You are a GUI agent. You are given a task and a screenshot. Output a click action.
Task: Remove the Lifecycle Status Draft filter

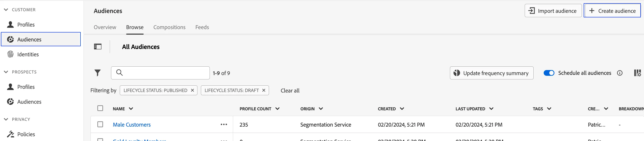click(263, 90)
